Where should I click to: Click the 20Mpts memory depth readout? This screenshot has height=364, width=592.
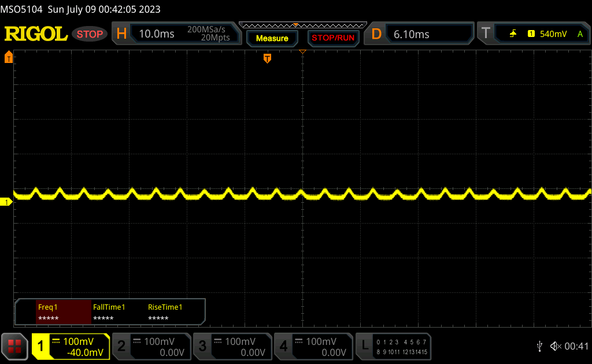pos(215,38)
